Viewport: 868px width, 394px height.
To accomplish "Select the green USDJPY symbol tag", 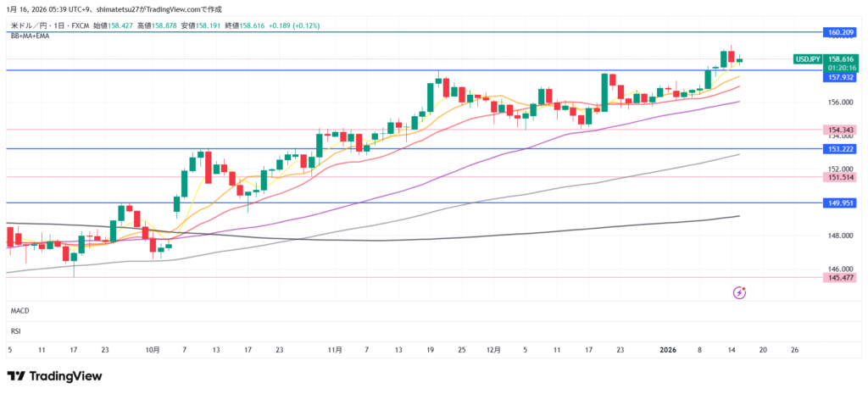I will click(807, 59).
